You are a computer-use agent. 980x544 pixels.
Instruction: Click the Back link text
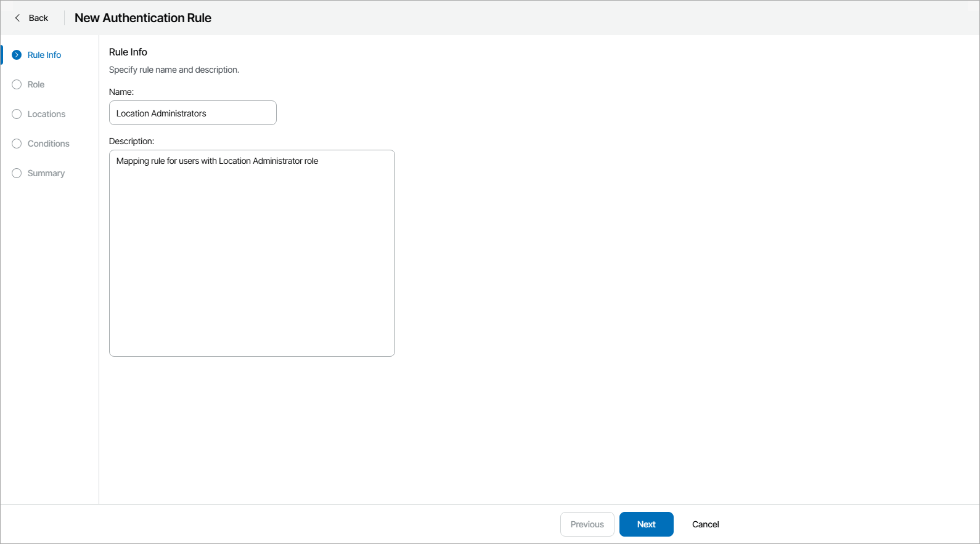38,18
